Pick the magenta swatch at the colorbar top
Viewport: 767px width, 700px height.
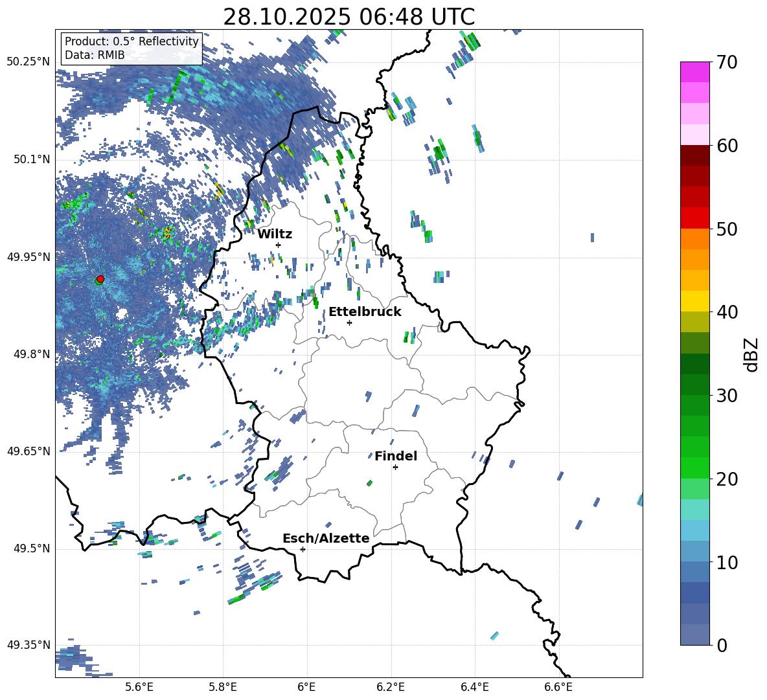coord(695,72)
